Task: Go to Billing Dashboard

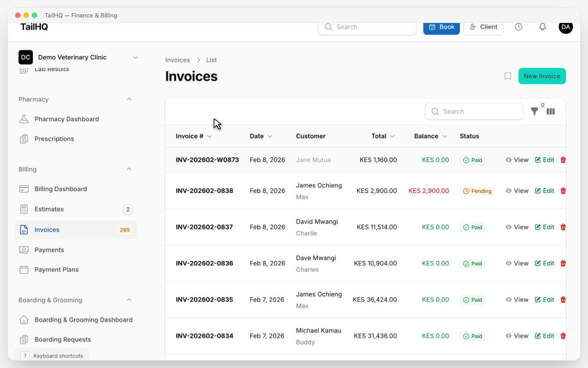Action: 61,189
